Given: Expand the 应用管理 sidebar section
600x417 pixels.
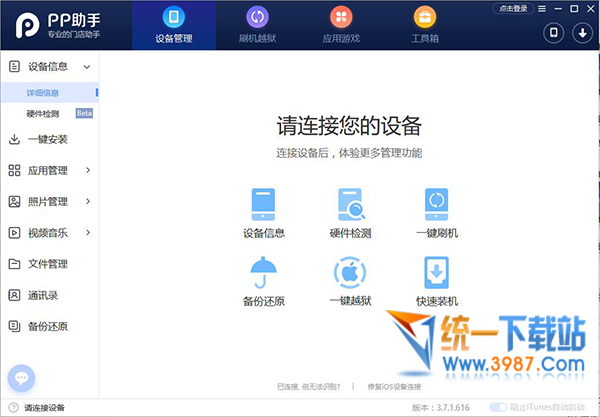Looking at the screenshot, I should click(x=88, y=170).
